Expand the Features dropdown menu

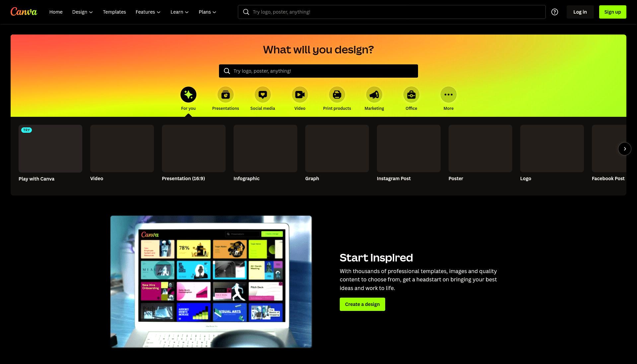[148, 12]
